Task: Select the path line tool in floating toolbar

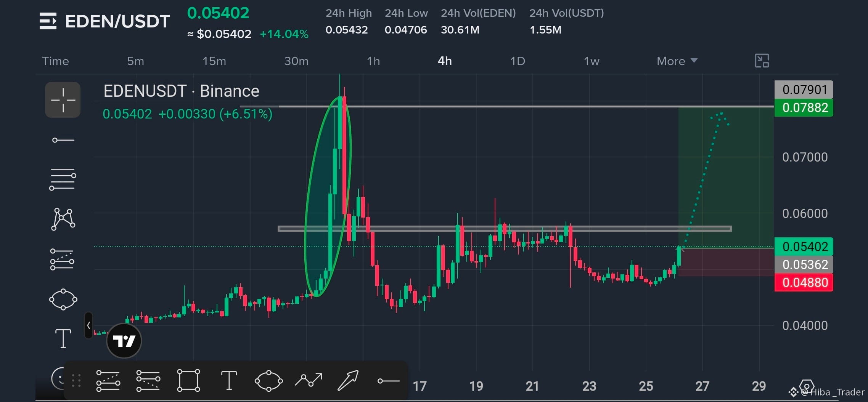Action: (309, 380)
